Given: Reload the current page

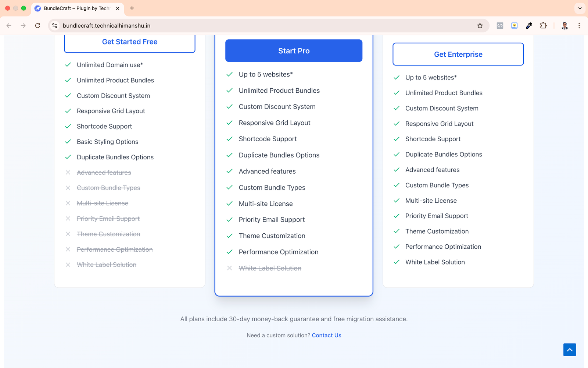Looking at the screenshot, I should (37, 26).
